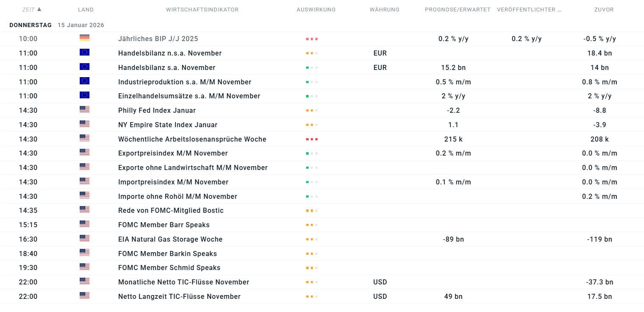644x312 pixels.
Task: Click the US flag beside Philly Fed Index Januar
Action: pyautogui.click(x=84, y=110)
